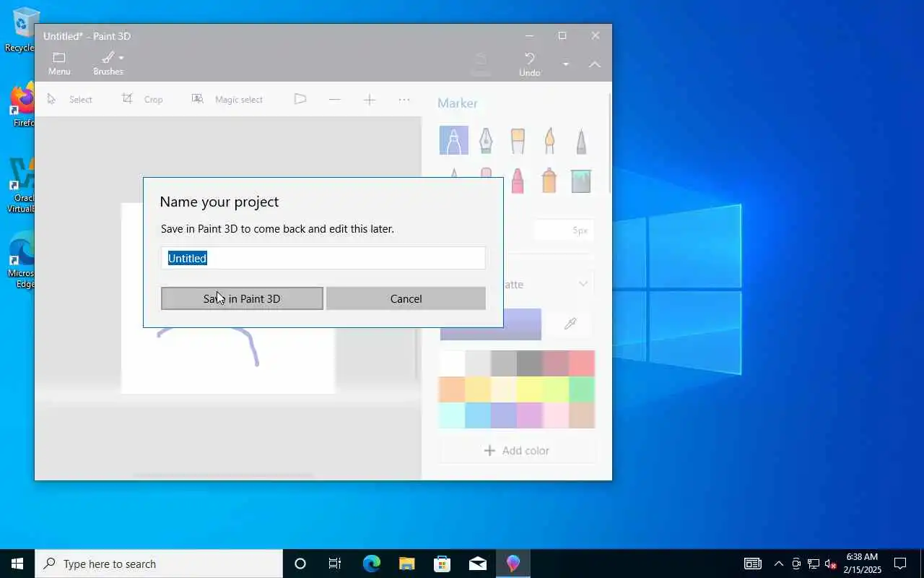Show hidden tray icons chevron

pos(778,564)
